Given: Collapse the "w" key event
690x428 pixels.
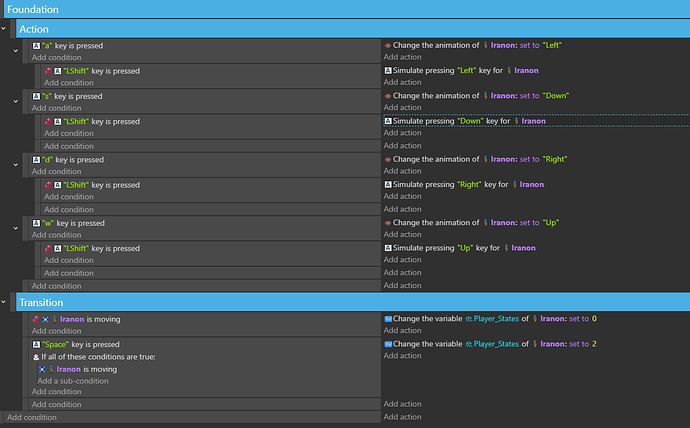Looking at the screenshot, I should [15, 228].
